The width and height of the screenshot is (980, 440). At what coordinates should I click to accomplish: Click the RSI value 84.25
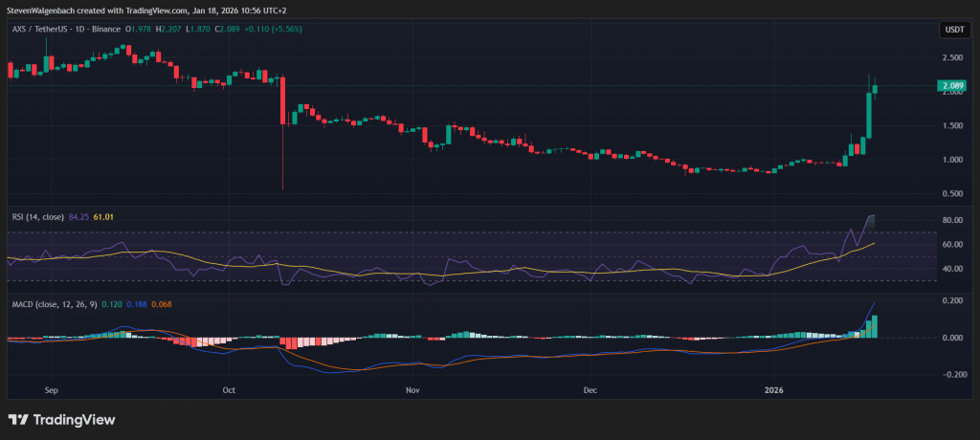click(78, 217)
